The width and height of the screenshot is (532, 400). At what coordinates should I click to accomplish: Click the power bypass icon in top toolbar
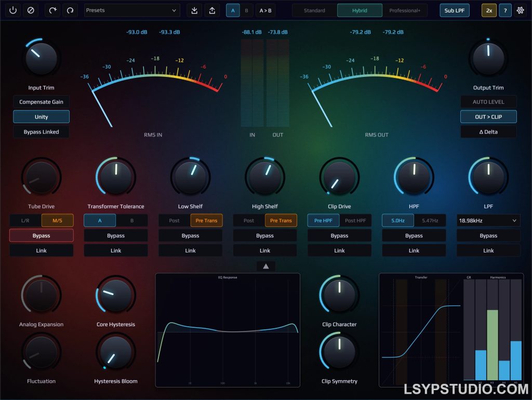(x=12, y=10)
